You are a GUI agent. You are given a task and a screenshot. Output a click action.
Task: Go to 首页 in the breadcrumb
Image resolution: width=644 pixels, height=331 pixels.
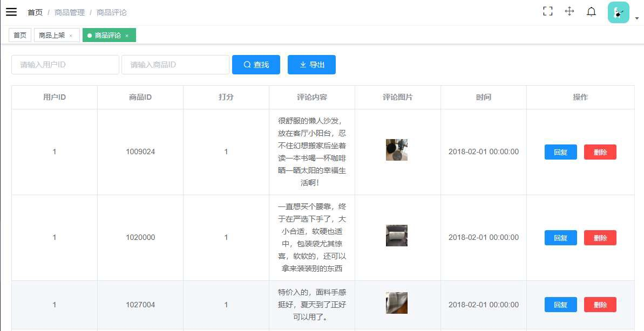coord(35,12)
